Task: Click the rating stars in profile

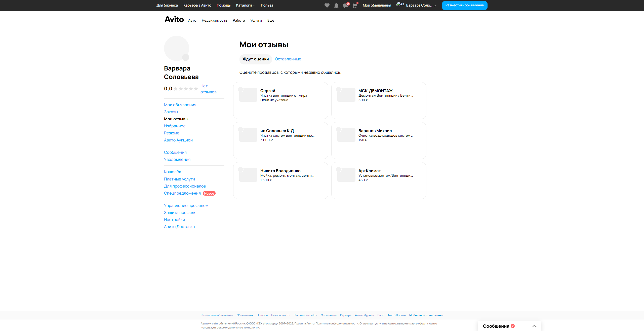Action: (186, 89)
